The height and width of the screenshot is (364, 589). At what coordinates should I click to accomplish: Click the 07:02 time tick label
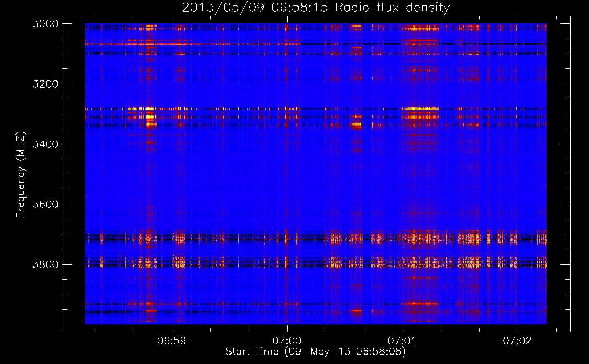click(x=517, y=341)
